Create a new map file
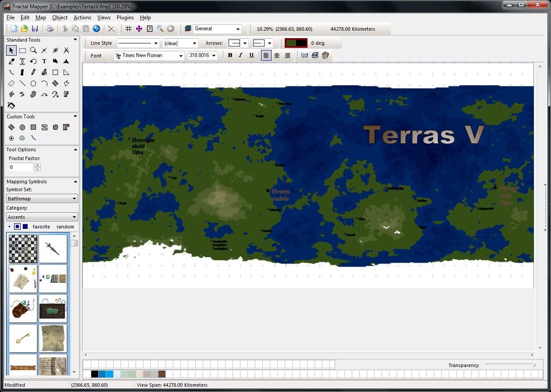Viewport: 551px width, 392px height. [14, 29]
